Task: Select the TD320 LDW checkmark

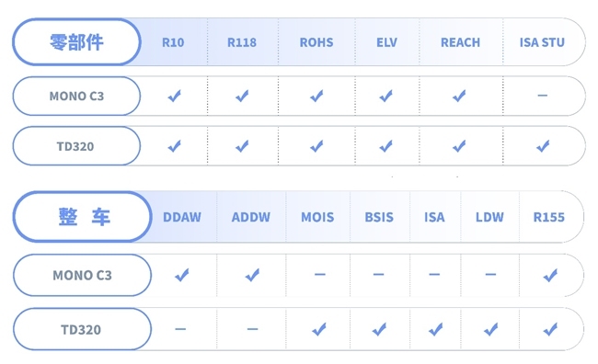Action: pos(491,329)
